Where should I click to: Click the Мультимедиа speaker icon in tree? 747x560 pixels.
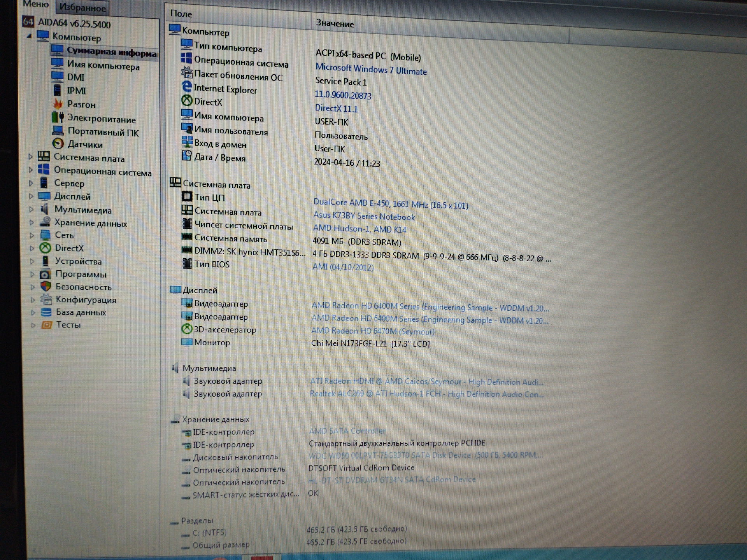point(44,209)
